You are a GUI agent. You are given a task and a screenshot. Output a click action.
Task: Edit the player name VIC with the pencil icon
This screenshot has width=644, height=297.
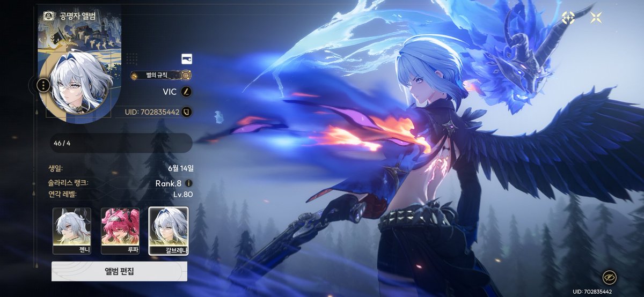186,92
